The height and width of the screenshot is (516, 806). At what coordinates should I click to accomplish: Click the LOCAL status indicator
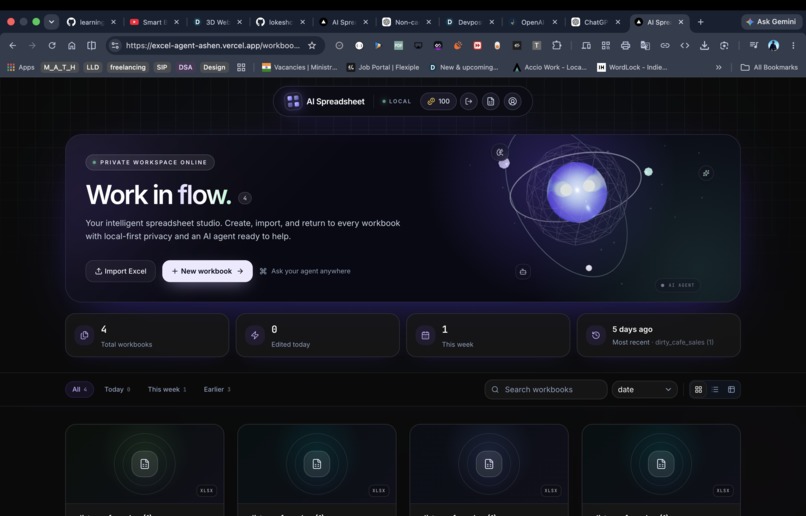(396, 101)
